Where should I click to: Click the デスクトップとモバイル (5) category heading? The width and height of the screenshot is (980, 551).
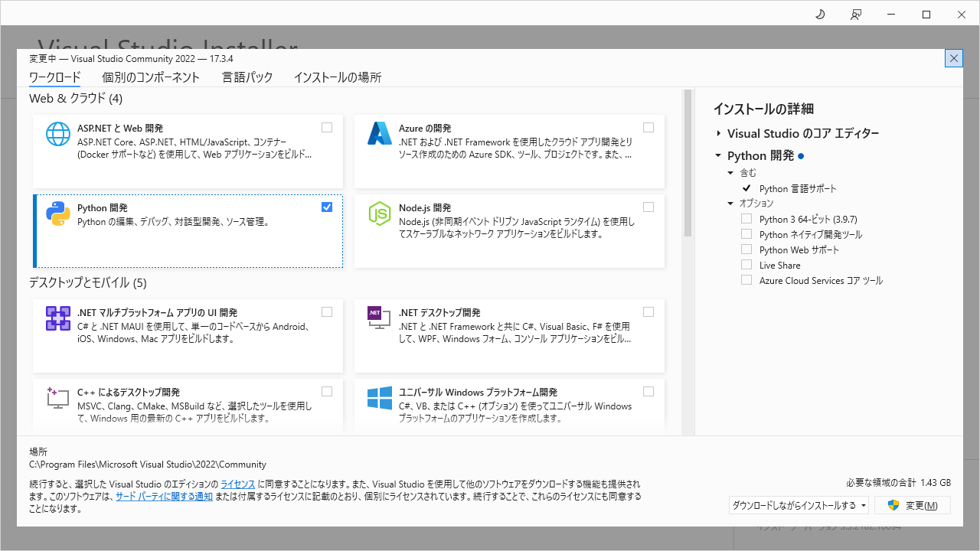87,282
